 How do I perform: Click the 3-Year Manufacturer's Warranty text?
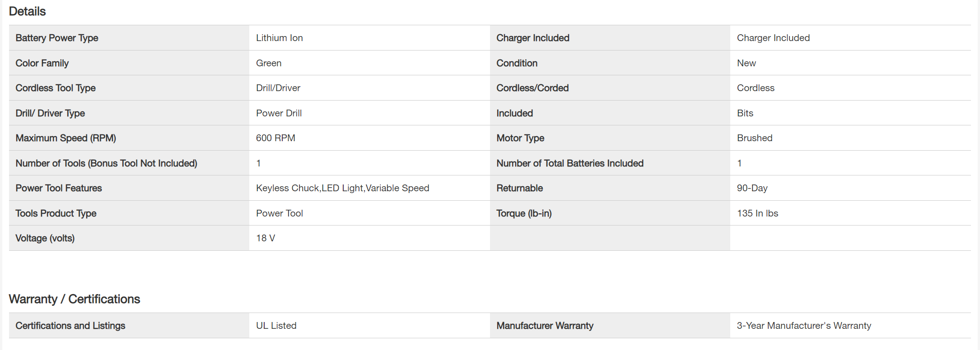click(804, 326)
